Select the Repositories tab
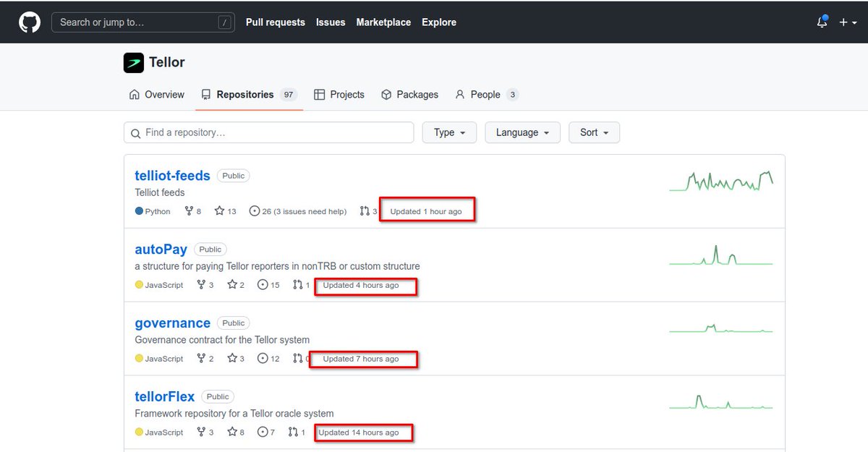Viewport: 868px width, 452px height. click(x=249, y=95)
